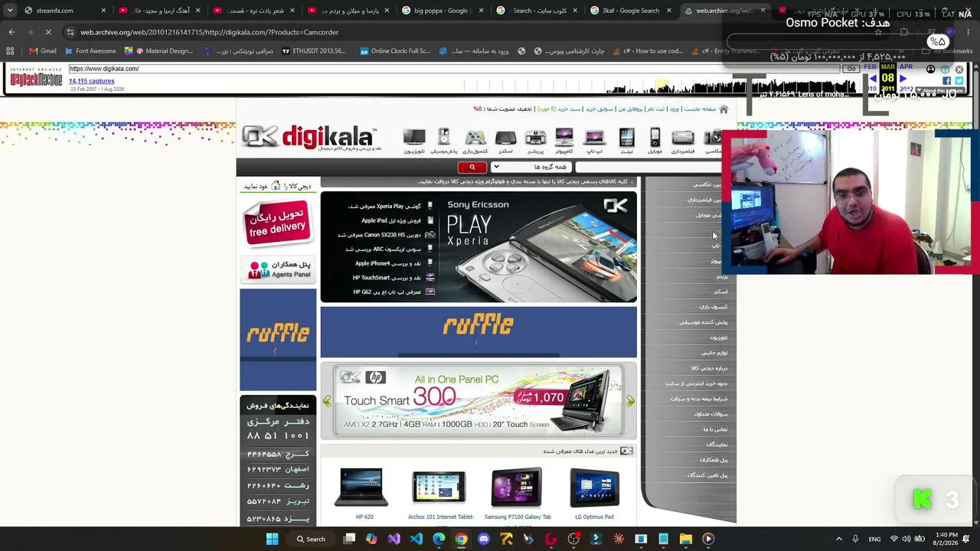Click the Sony Ericsson Xperia Play banner

point(539,247)
